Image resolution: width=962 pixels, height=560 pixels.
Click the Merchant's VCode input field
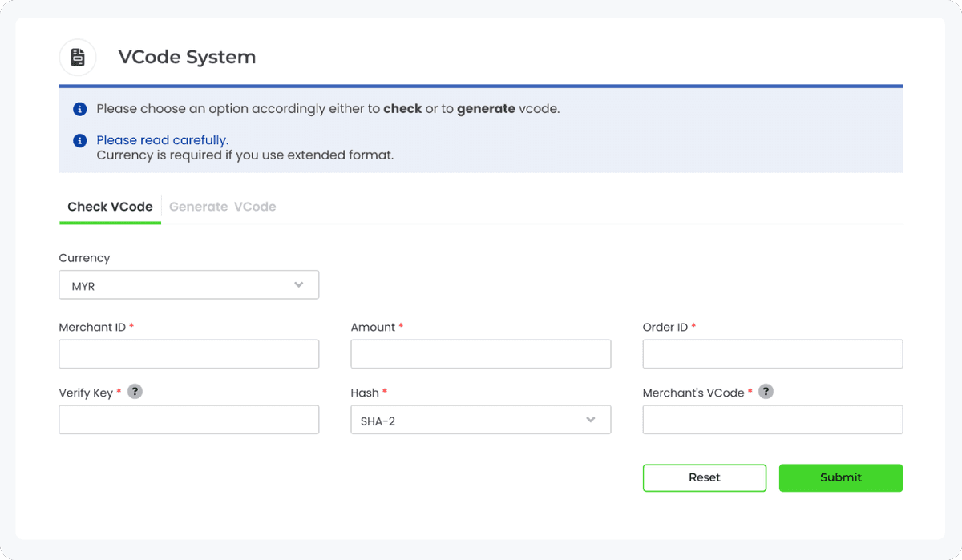pos(772,419)
